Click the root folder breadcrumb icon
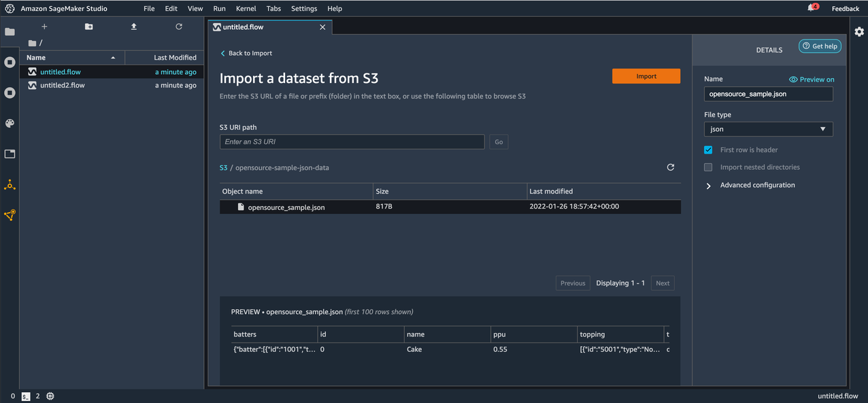The image size is (868, 403). click(32, 43)
